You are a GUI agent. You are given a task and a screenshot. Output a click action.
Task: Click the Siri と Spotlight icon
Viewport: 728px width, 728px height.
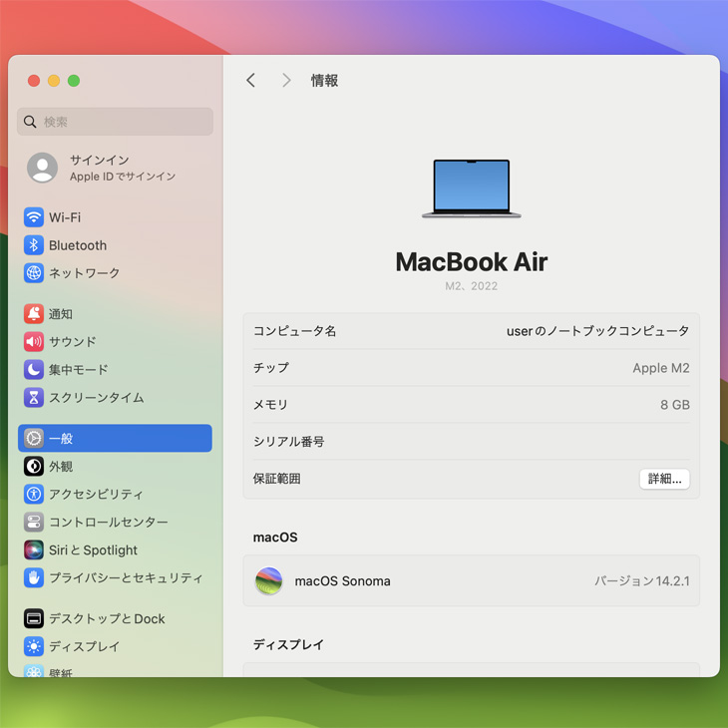34,550
